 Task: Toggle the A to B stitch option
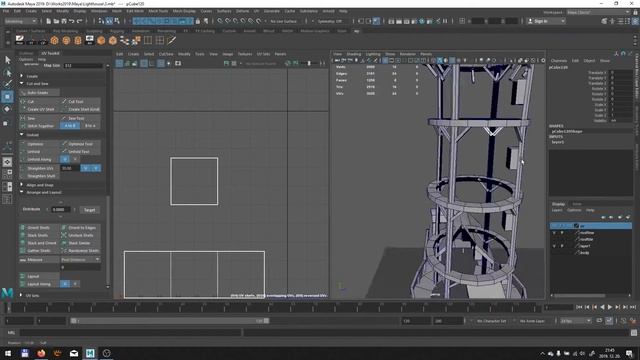pyautogui.click(x=70, y=126)
